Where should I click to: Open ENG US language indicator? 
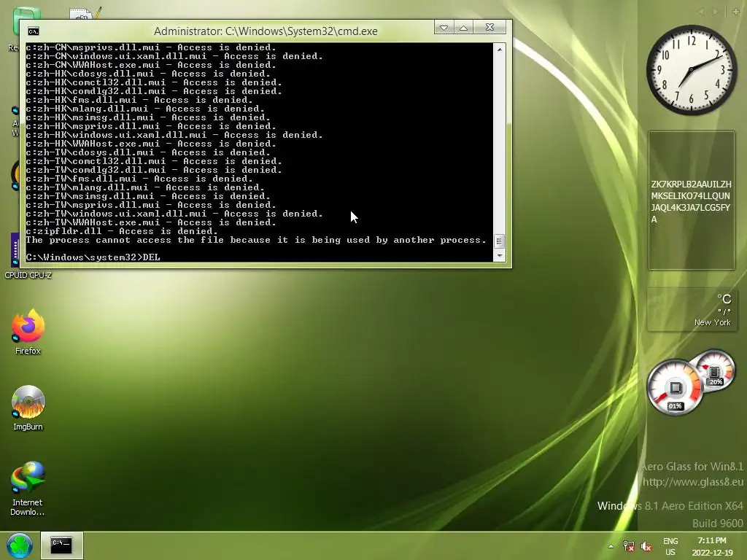[670, 546]
